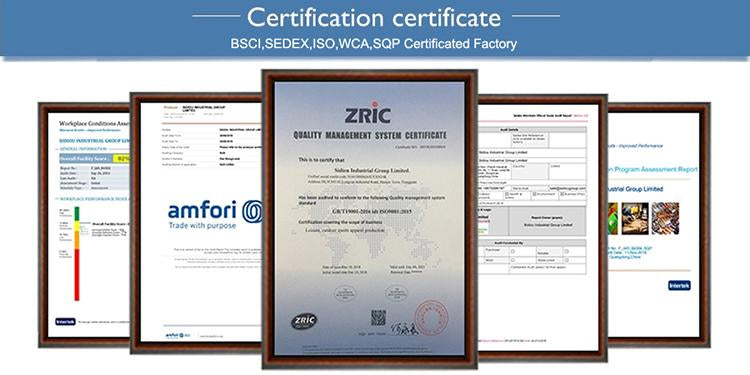Click the QR code on the ZRIC certificate
Screen dimensions: 750x375
pyautogui.click(x=378, y=317)
